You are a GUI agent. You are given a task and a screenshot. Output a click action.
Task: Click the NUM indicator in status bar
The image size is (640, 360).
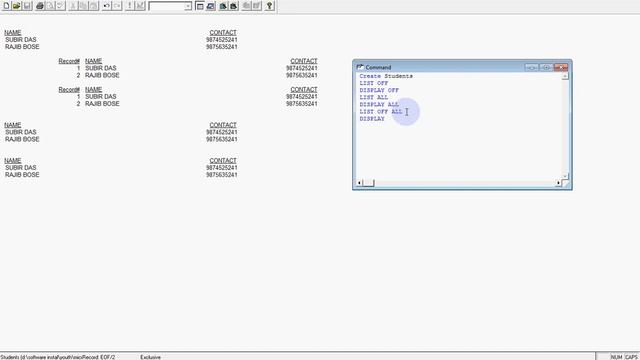tap(616, 357)
